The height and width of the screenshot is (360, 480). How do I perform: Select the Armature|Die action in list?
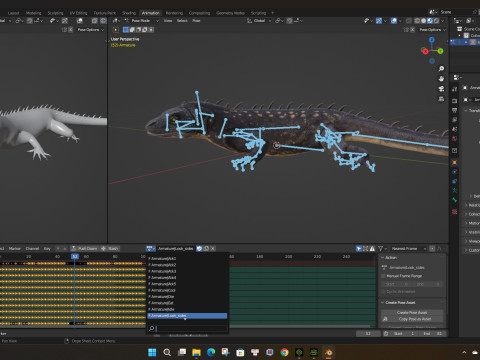click(187, 297)
